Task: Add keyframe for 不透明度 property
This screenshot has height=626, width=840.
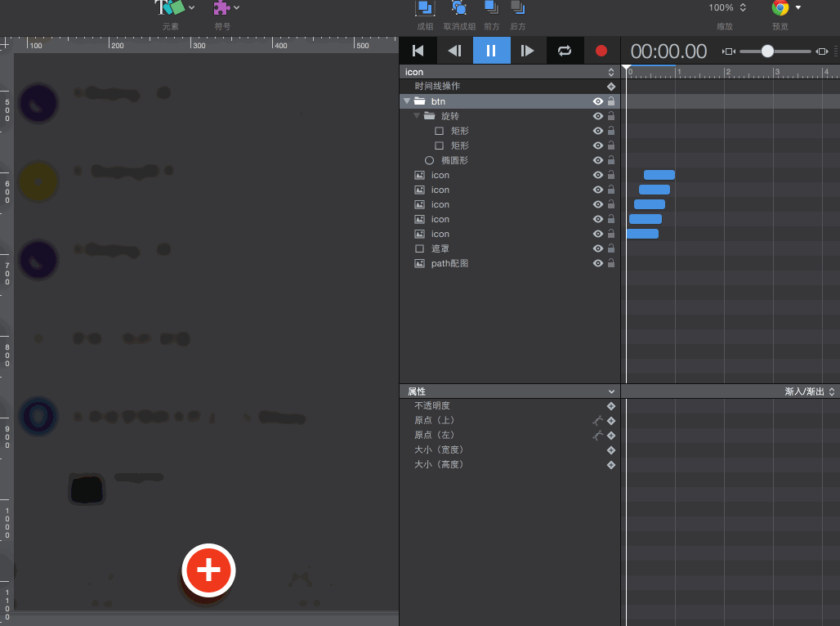Action: point(610,406)
